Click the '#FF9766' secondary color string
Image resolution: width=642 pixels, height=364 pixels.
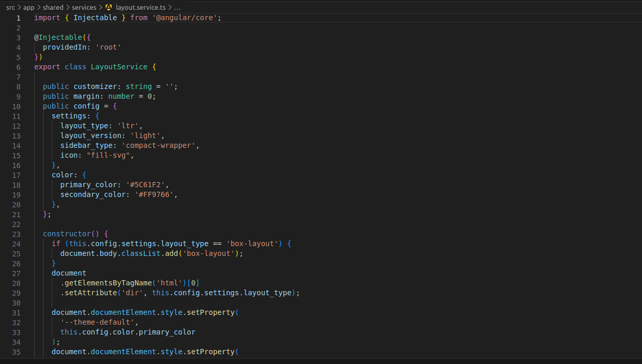click(x=154, y=194)
